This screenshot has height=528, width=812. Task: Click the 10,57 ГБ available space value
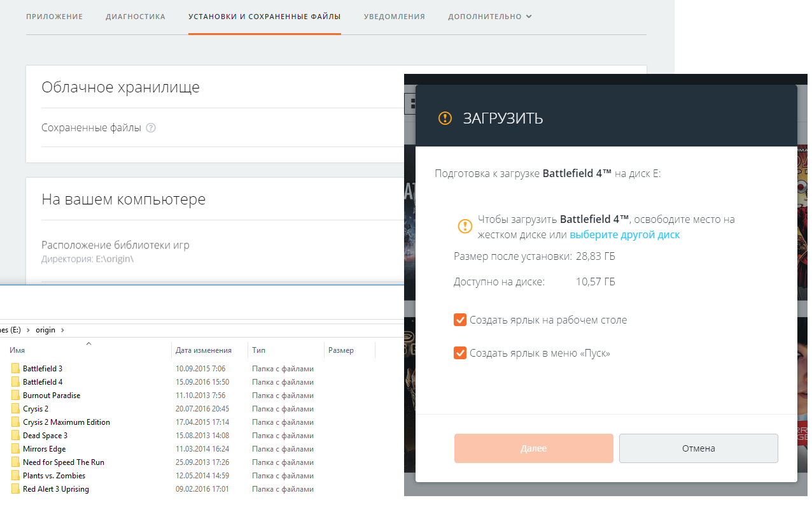pos(596,282)
